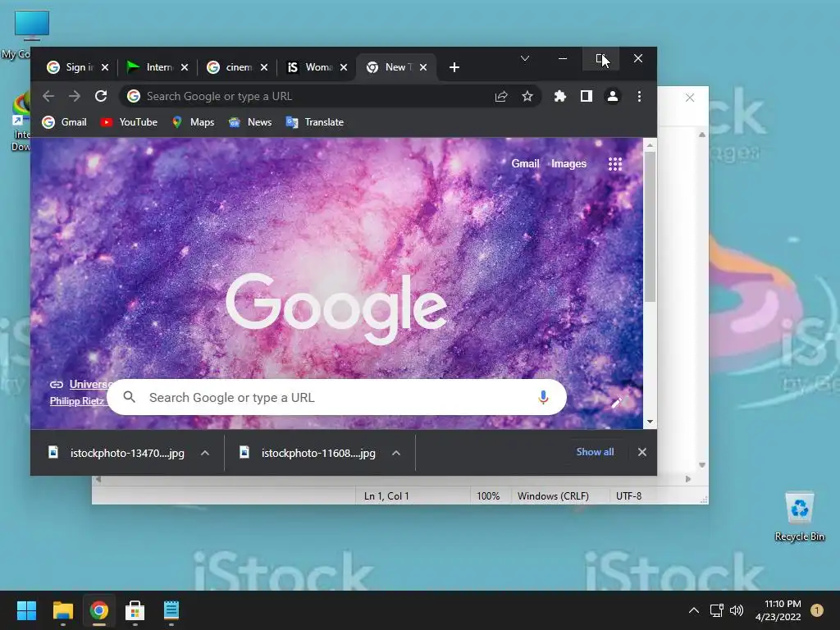Click the page scrollbar down arrow
840x630 pixels.
(x=650, y=422)
